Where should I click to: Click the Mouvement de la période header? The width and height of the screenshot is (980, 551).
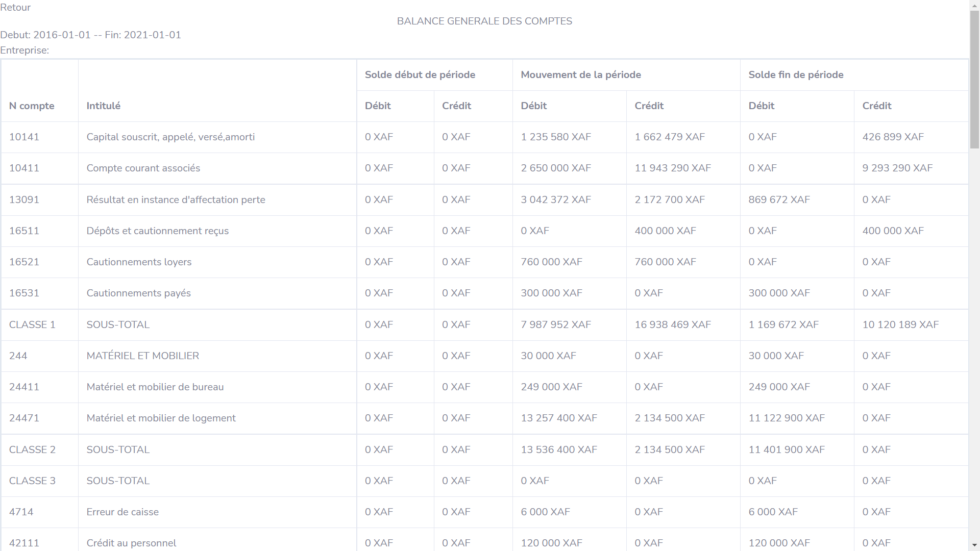coord(581,74)
